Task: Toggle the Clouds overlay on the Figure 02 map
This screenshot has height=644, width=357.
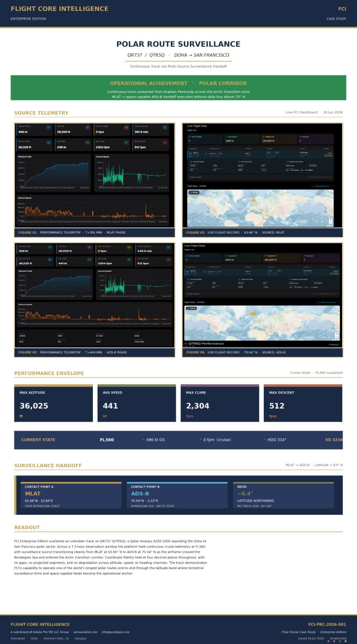Action: coord(194,192)
